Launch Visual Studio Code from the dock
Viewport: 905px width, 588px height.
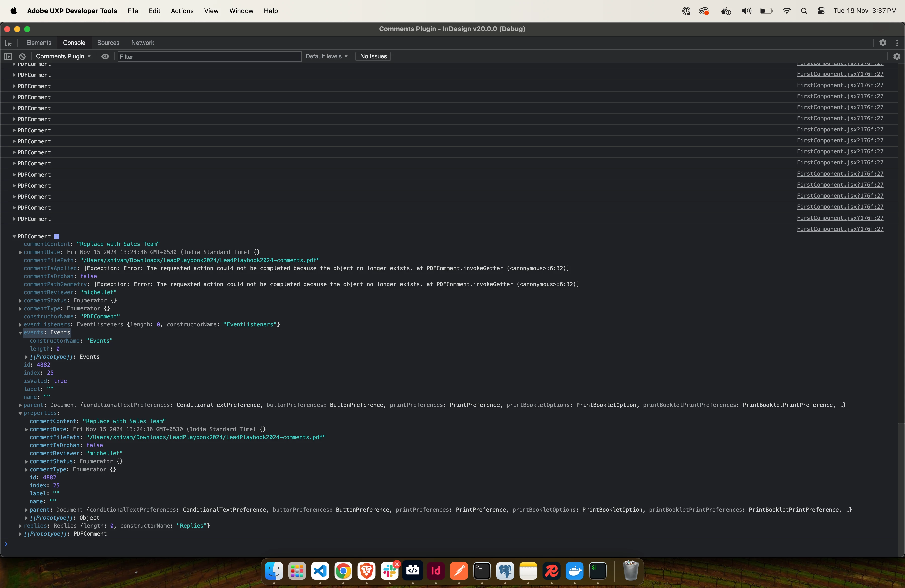click(x=320, y=570)
